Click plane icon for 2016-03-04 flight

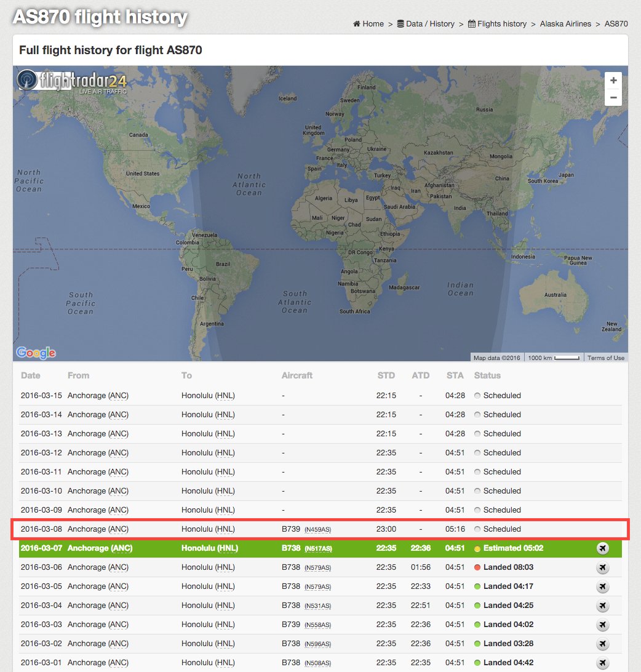coord(602,606)
